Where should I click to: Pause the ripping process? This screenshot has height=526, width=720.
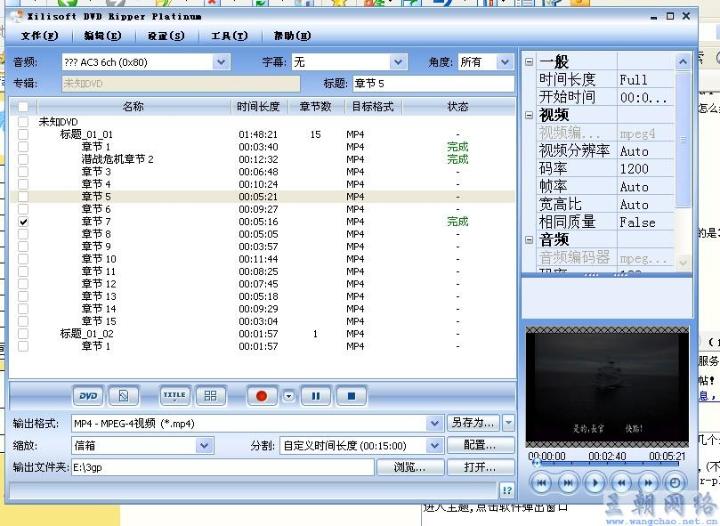click(x=315, y=396)
